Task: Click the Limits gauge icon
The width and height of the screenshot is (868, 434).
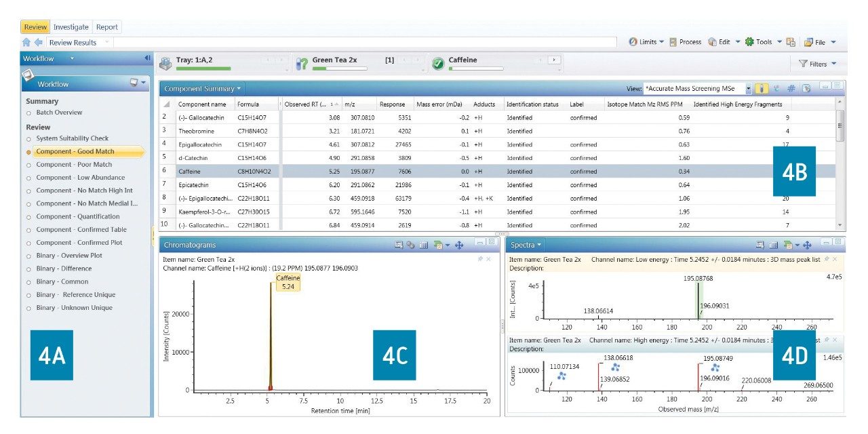Action: click(x=633, y=42)
